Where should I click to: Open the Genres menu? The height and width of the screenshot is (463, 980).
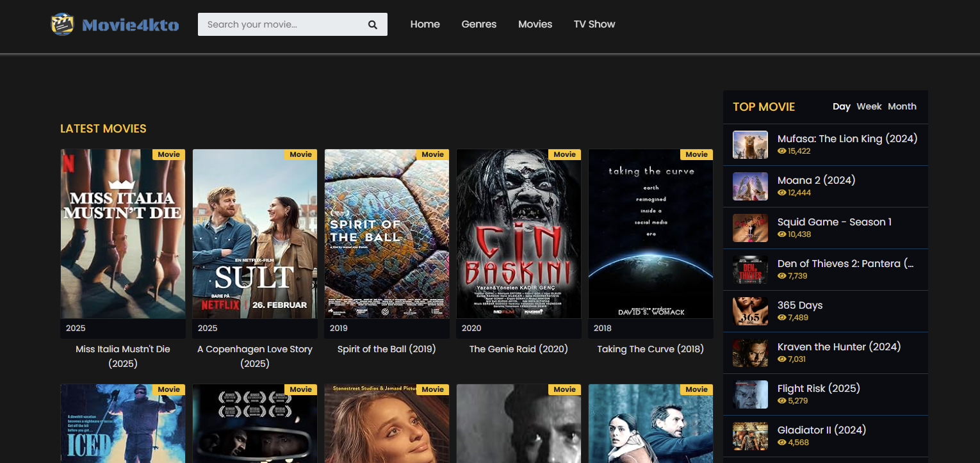point(478,24)
